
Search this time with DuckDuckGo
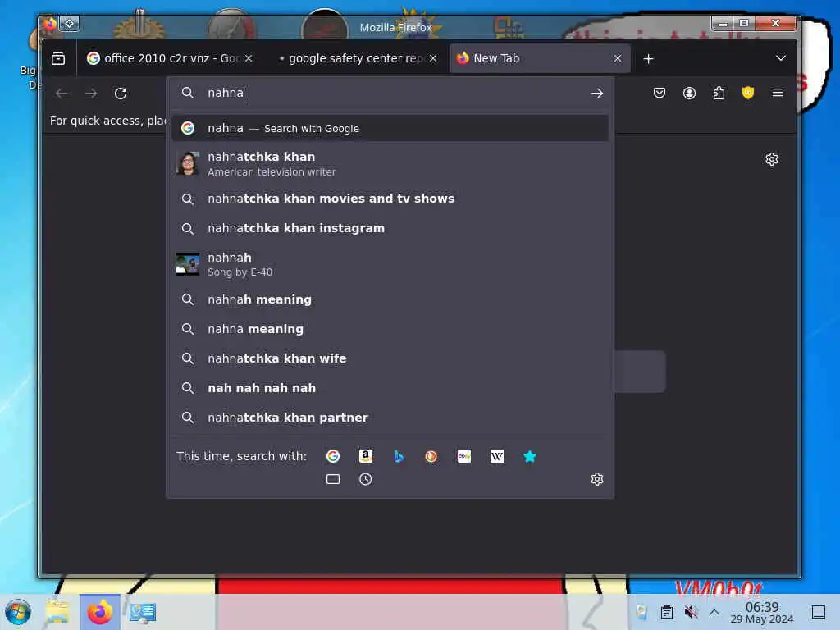431,456
